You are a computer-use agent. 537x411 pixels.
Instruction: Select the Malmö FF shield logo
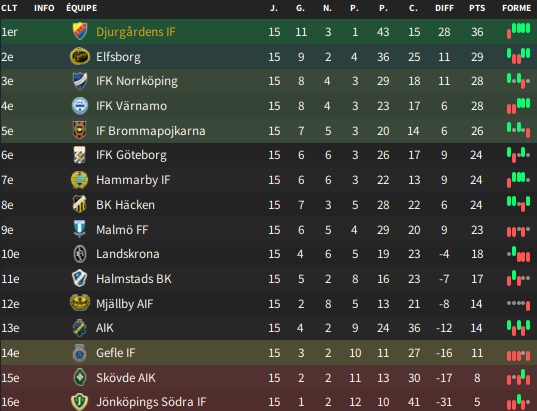(x=79, y=229)
